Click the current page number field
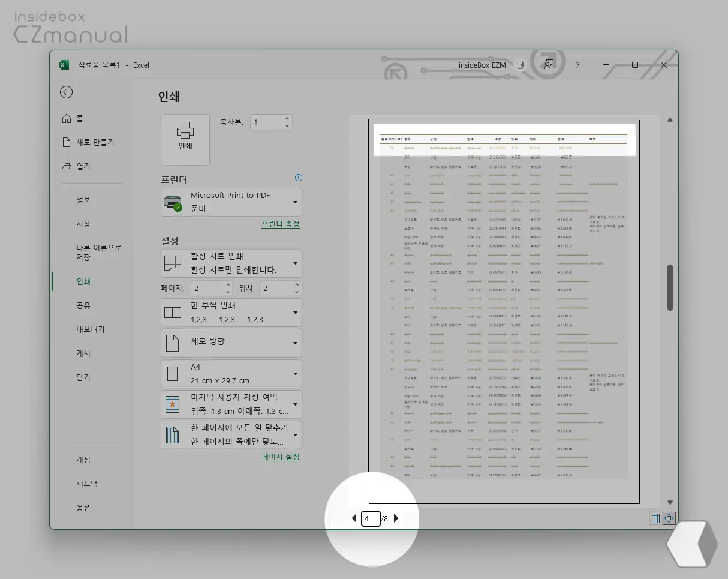Viewport: 728px width, 579px height. tap(371, 518)
